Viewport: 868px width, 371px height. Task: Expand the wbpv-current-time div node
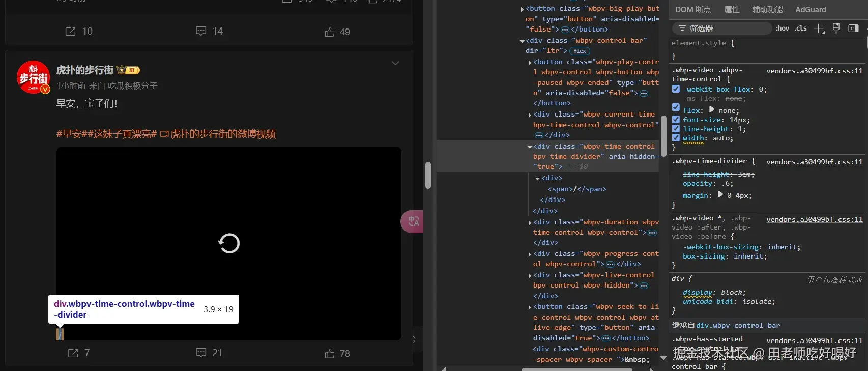coord(530,115)
